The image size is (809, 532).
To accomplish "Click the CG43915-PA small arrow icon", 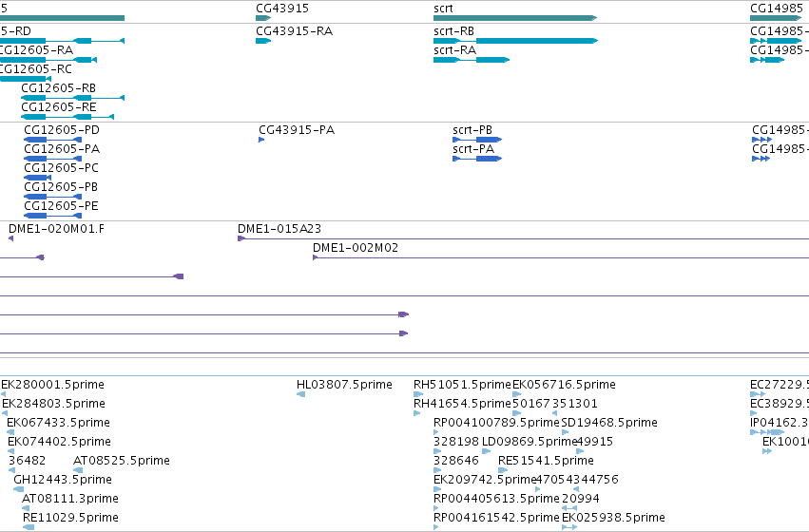I will (261, 140).
